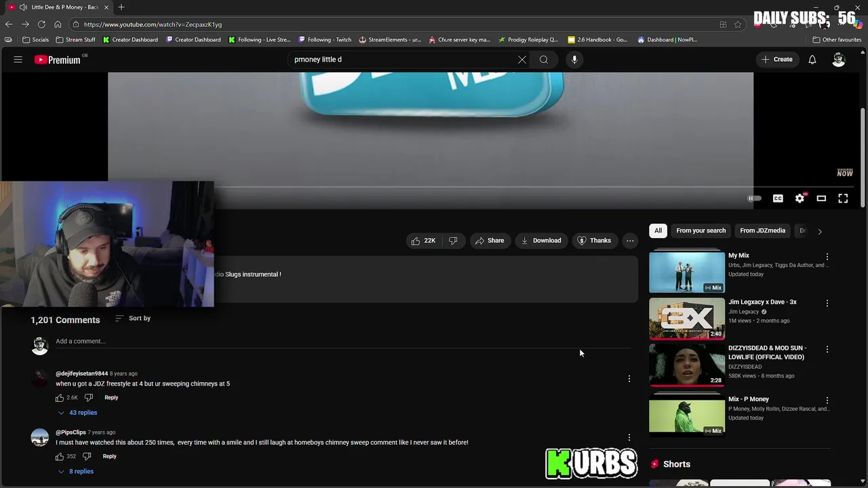
Task: Clear the search box with the X
Action: (x=522, y=60)
